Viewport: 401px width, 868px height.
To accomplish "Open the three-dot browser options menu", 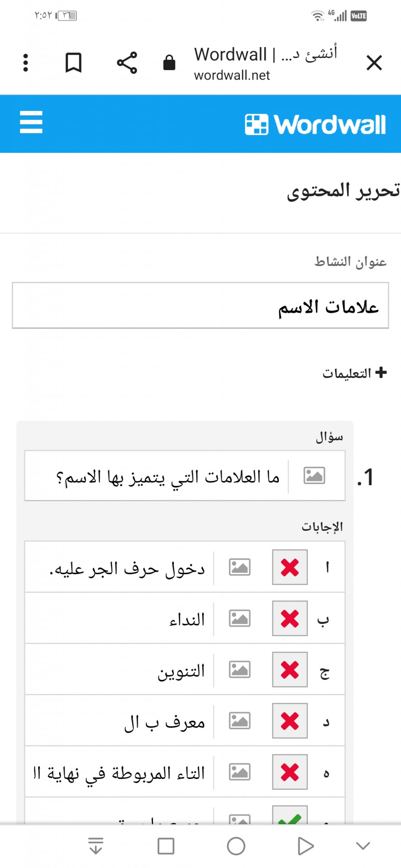I will tap(26, 62).
